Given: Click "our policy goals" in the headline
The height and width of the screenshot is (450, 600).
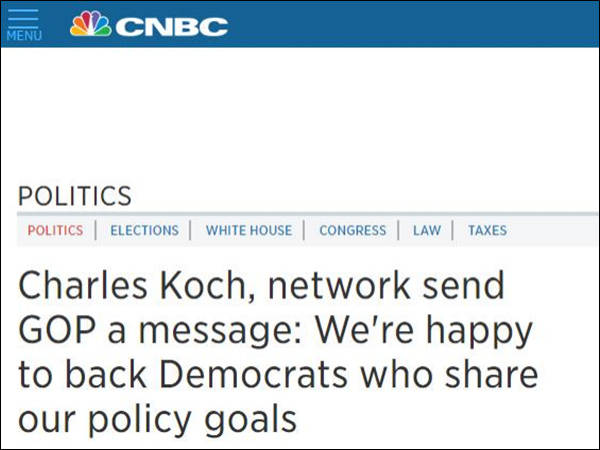Looking at the screenshot, I should coord(157,417).
